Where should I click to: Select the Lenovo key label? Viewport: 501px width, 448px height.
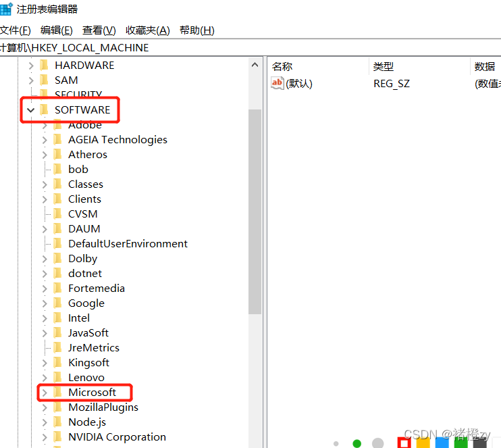[x=86, y=378]
